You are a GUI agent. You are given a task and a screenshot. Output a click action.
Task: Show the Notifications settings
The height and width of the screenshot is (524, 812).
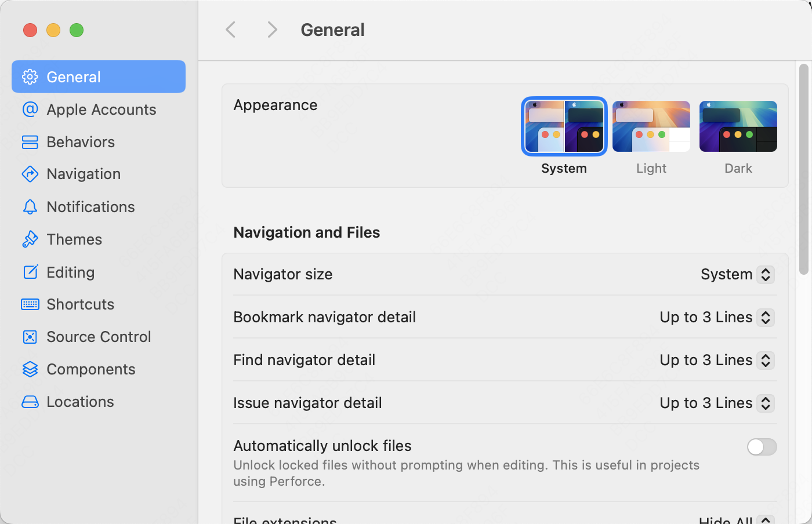click(x=99, y=207)
